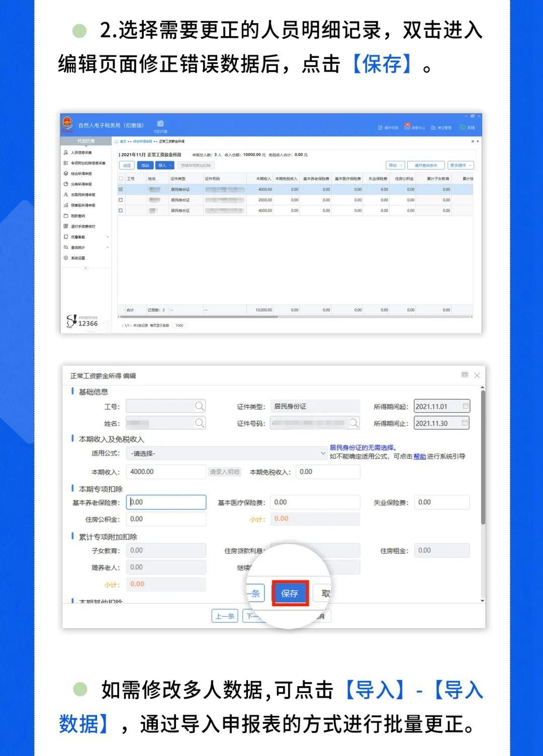Expand the 更多操作 dropdown
The width and height of the screenshot is (543, 756).
click(x=461, y=165)
